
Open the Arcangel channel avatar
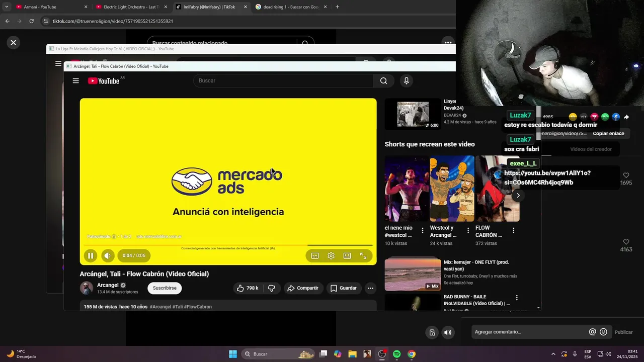click(x=87, y=288)
